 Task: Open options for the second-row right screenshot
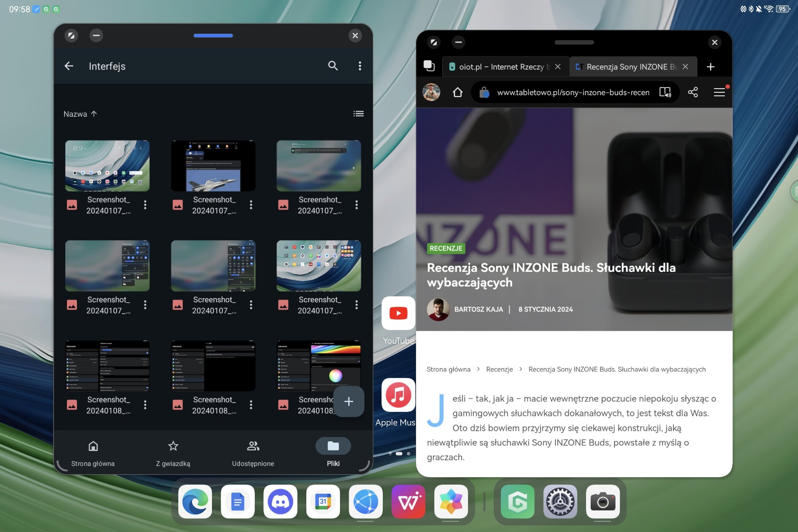click(357, 305)
